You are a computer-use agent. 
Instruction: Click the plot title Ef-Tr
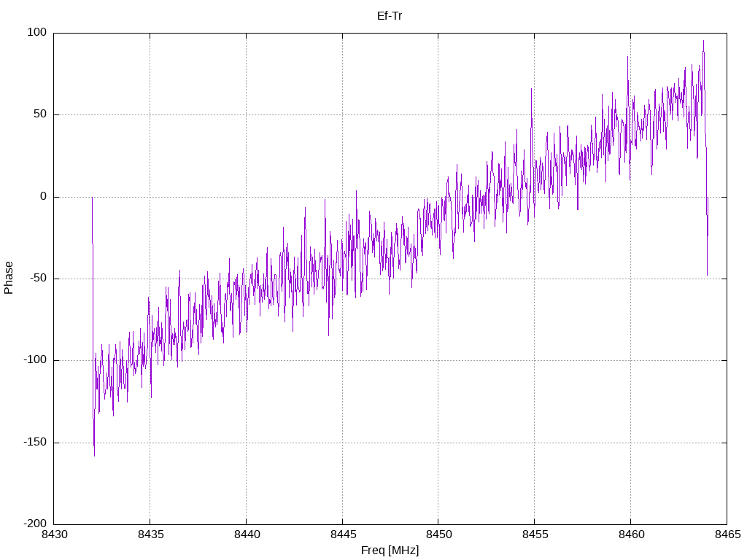point(390,16)
